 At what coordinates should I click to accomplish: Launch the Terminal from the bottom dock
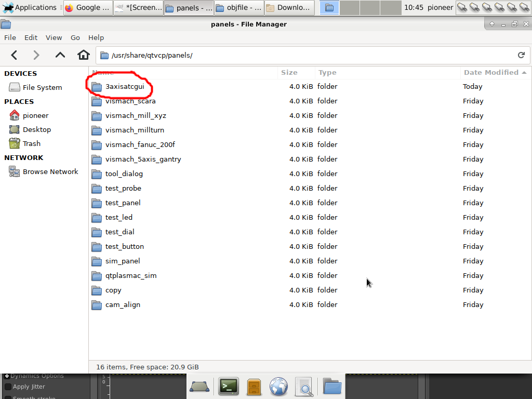tap(228, 386)
